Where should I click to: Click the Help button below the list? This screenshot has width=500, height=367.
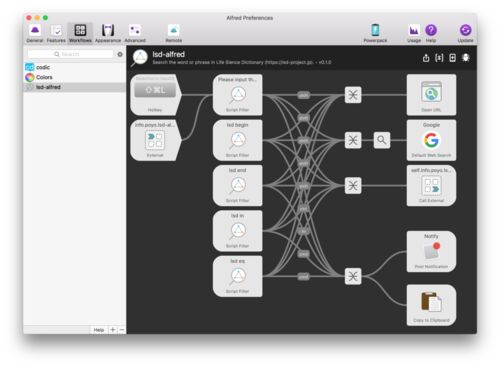pos(99,330)
